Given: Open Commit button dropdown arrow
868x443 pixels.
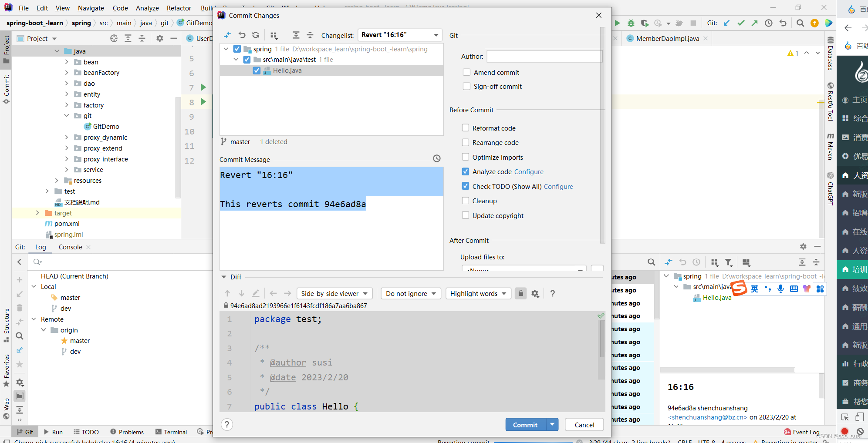Looking at the screenshot, I should 552,424.
